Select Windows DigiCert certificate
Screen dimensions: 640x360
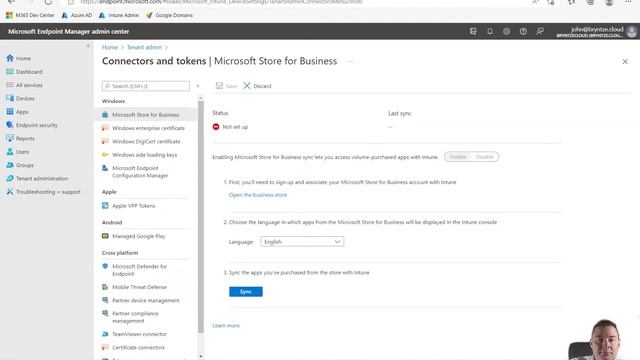[145, 141]
